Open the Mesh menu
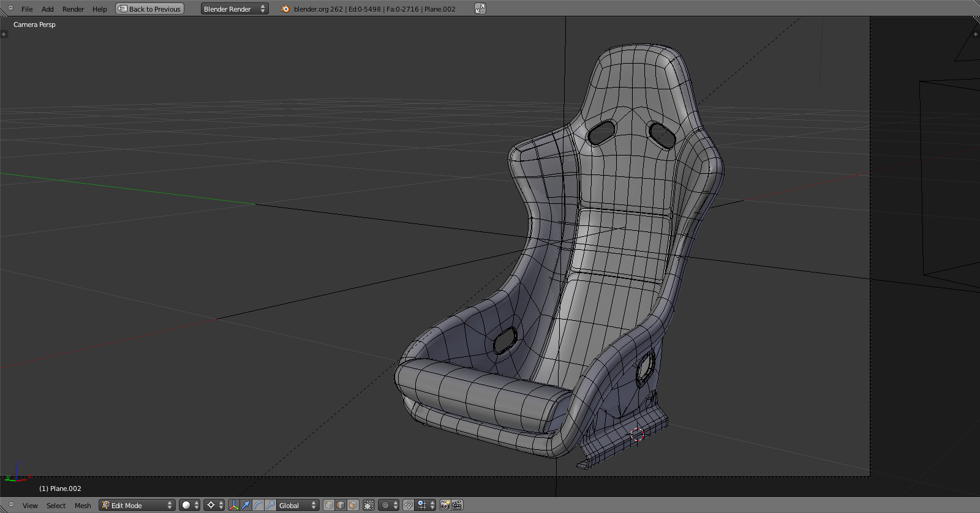The image size is (980, 513). (x=83, y=506)
